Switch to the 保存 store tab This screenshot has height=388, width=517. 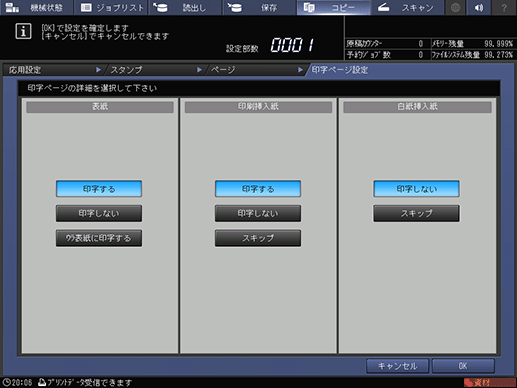pyautogui.click(x=259, y=7)
